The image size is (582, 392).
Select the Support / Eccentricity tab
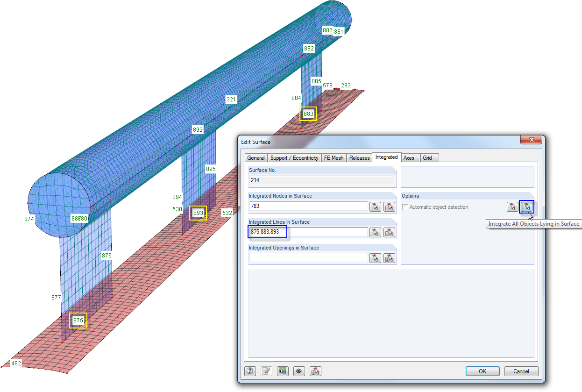click(x=294, y=157)
